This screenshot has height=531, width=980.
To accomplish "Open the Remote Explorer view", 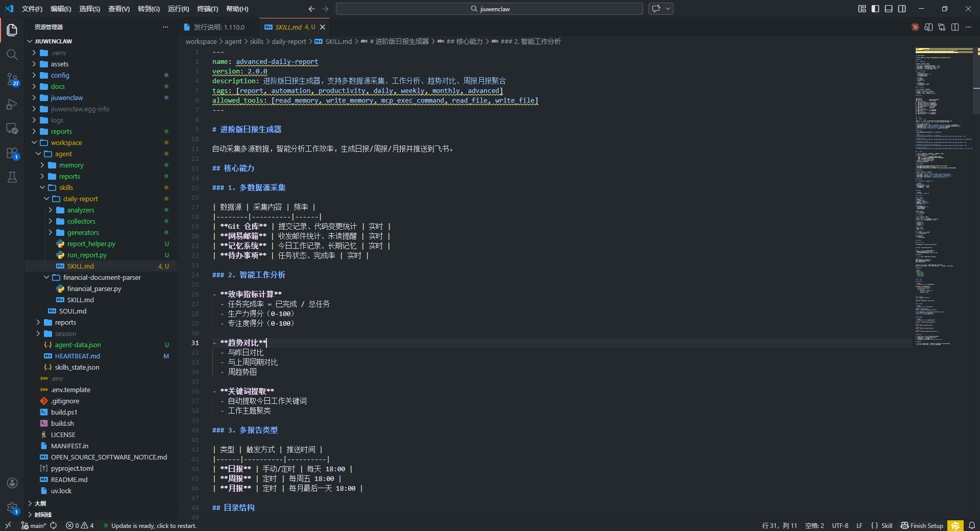I will pyautogui.click(x=12, y=129).
